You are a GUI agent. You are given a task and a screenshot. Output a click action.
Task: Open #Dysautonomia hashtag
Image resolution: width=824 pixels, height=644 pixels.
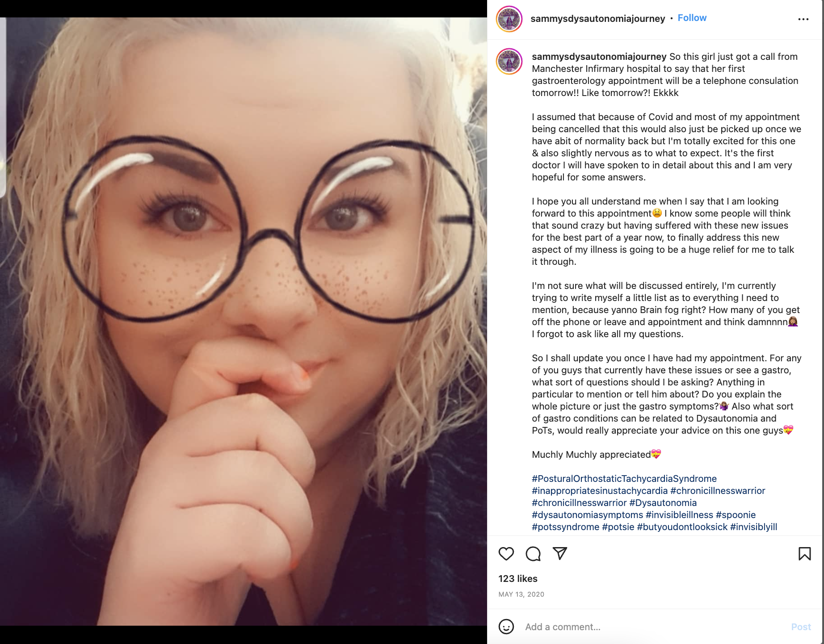coord(663,503)
